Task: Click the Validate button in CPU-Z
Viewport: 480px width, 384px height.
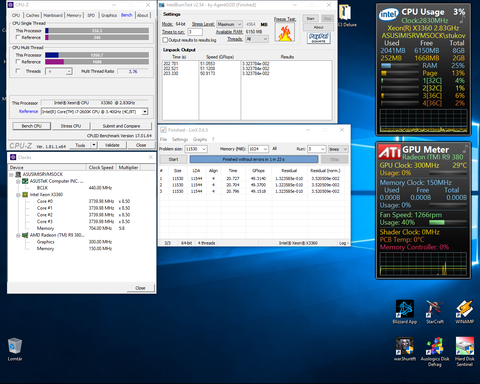Action: click(x=112, y=145)
